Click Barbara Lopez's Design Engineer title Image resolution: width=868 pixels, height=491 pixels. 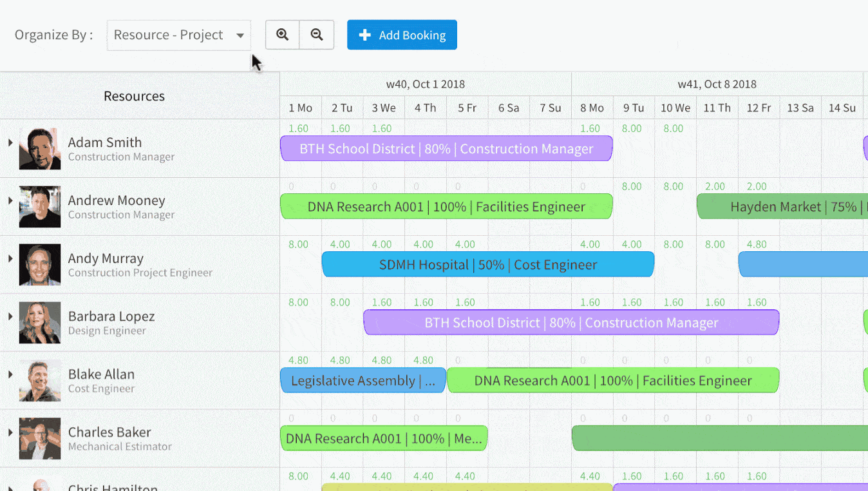[x=107, y=331]
